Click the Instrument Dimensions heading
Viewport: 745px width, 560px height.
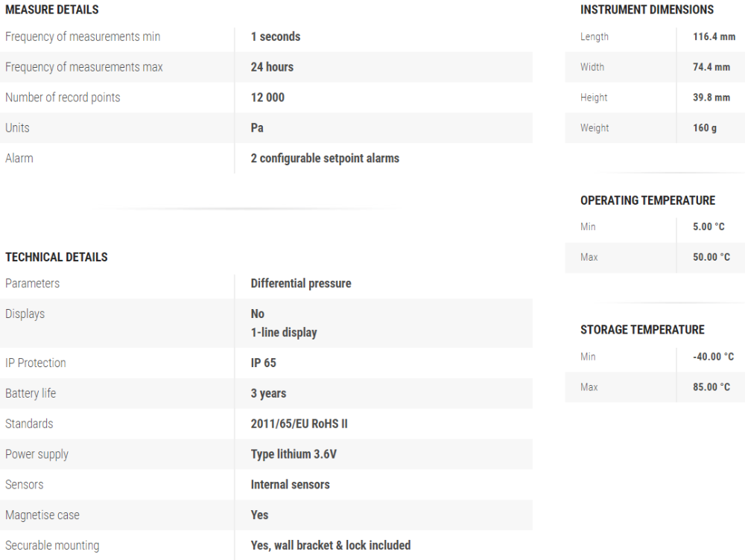click(647, 10)
